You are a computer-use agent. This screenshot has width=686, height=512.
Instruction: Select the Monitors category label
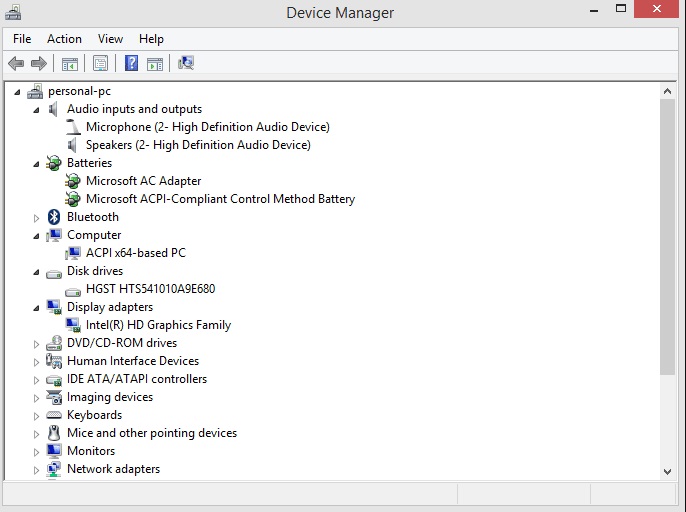coord(91,451)
